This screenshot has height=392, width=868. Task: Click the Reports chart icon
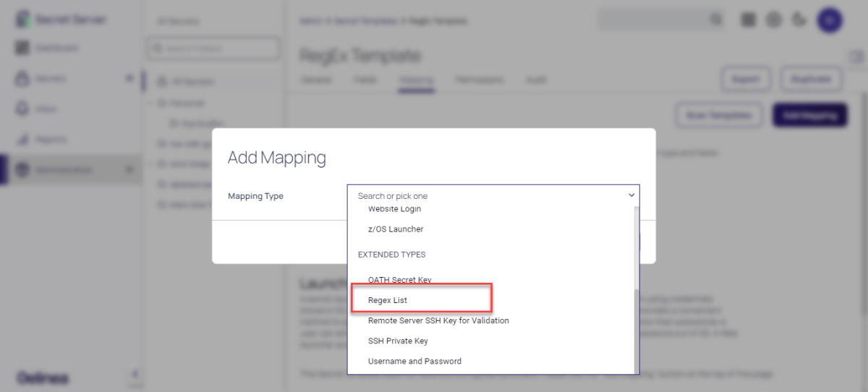coord(22,139)
